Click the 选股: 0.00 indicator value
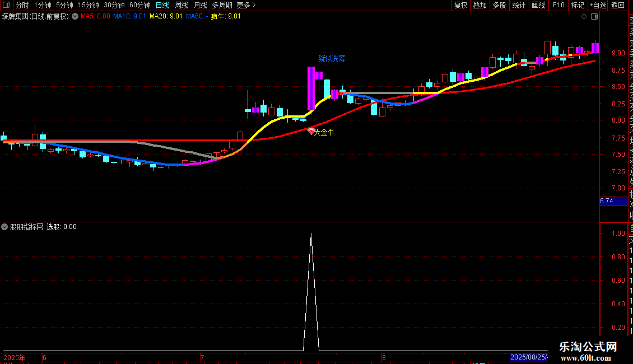 pyautogui.click(x=62, y=227)
